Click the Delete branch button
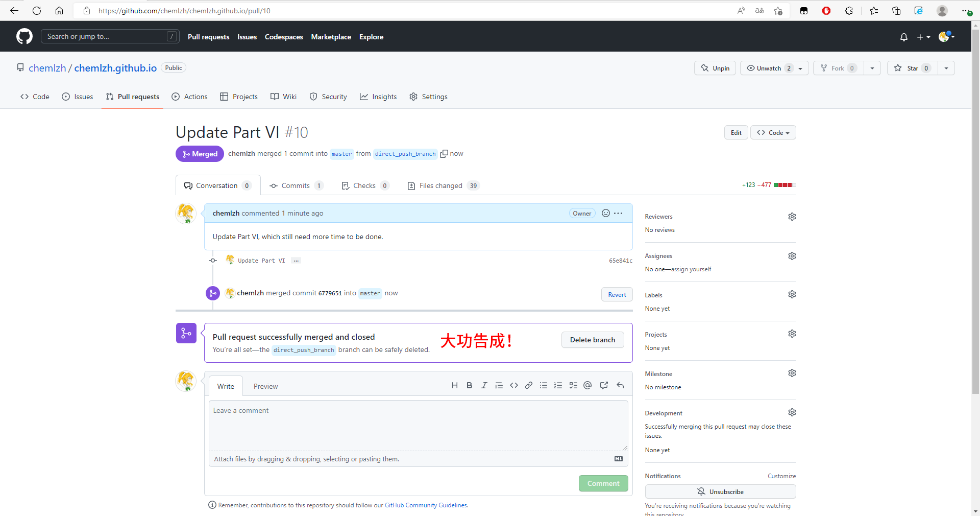The image size is (980, 516). coord(593,340)
